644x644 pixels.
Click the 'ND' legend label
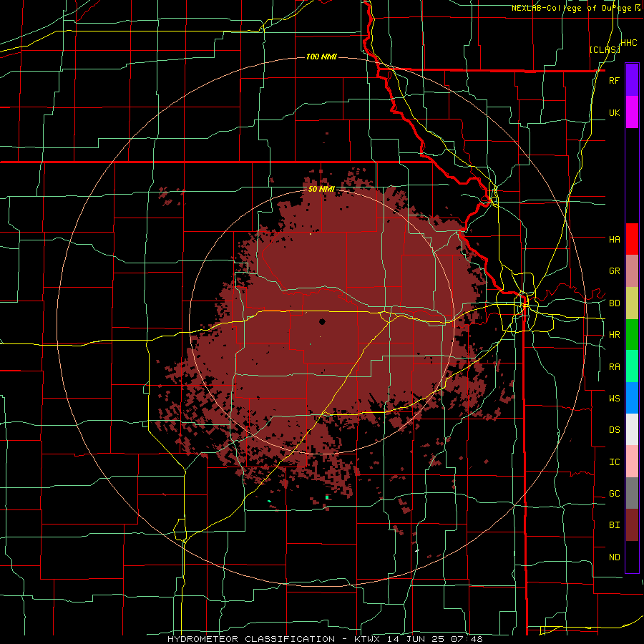(614, 557)
